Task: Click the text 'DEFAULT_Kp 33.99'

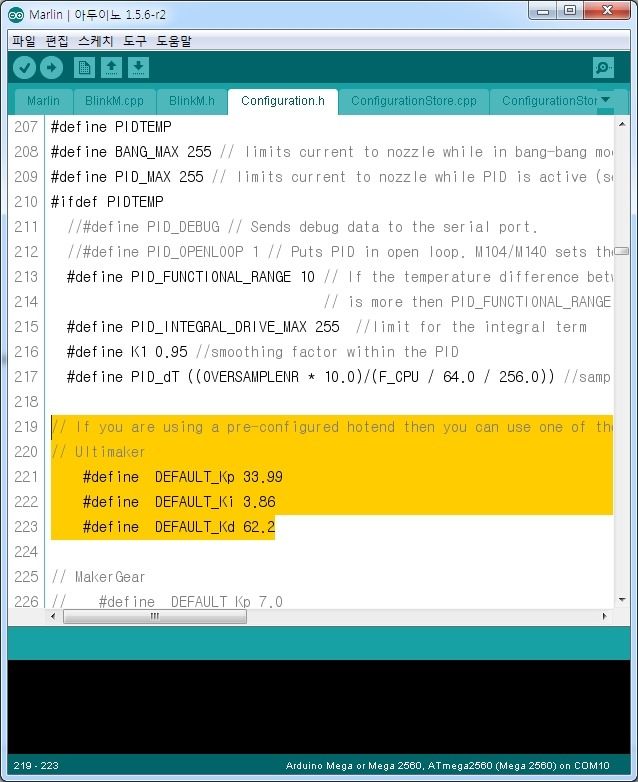Action: point(218,477)
